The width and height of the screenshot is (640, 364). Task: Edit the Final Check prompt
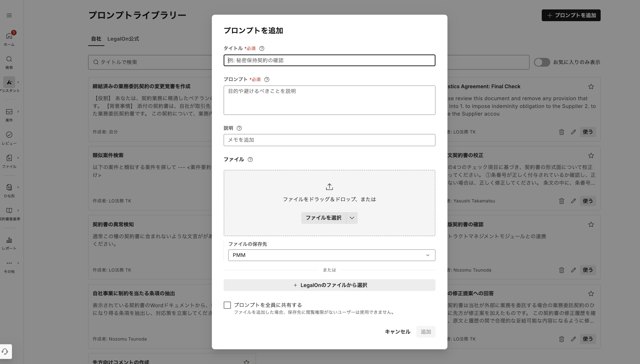pos(574,132)
